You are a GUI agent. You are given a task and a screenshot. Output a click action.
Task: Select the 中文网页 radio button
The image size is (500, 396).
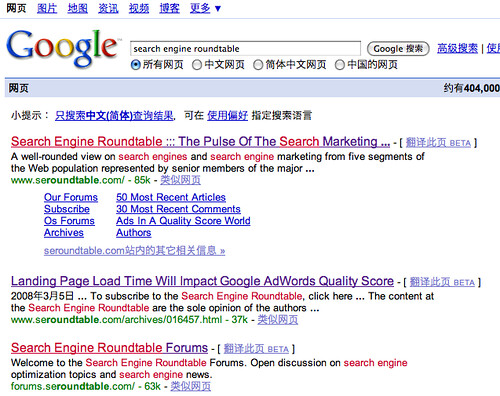click(197, 64)
